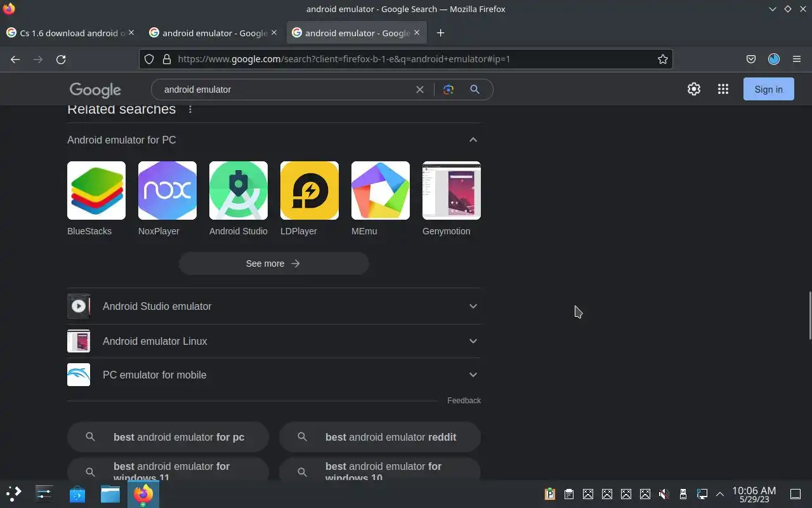Image resolution: width=812 pixels, height=508 pixels.
Task: Expand Android Studio emulator row
Action: point(274,306)
